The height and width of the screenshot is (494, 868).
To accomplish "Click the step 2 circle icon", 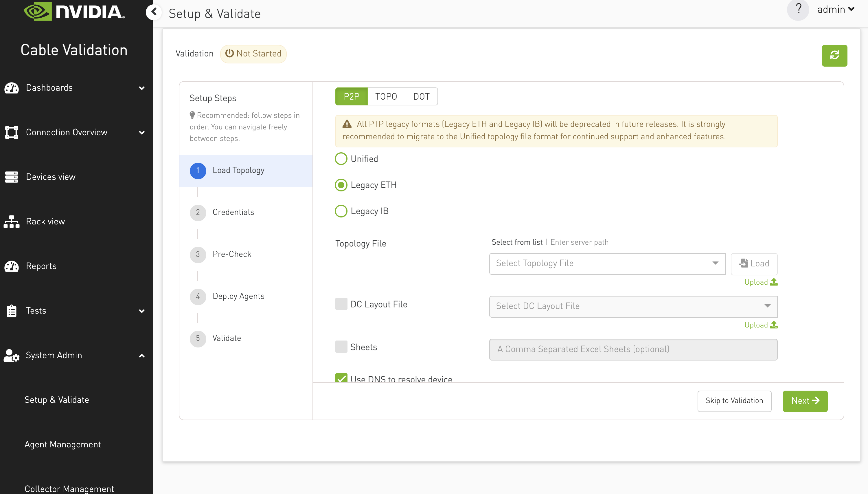I will click(198, 213).
